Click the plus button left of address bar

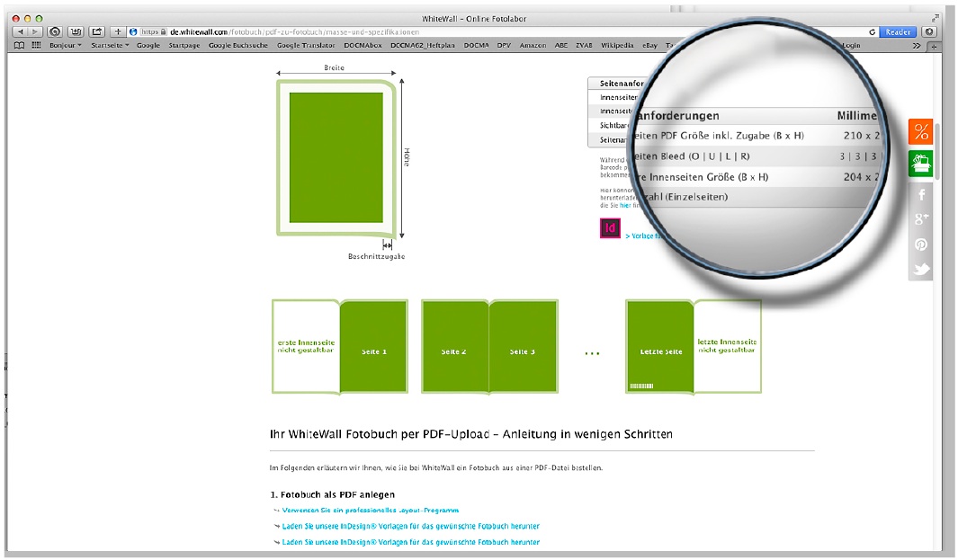pos(118,31)
